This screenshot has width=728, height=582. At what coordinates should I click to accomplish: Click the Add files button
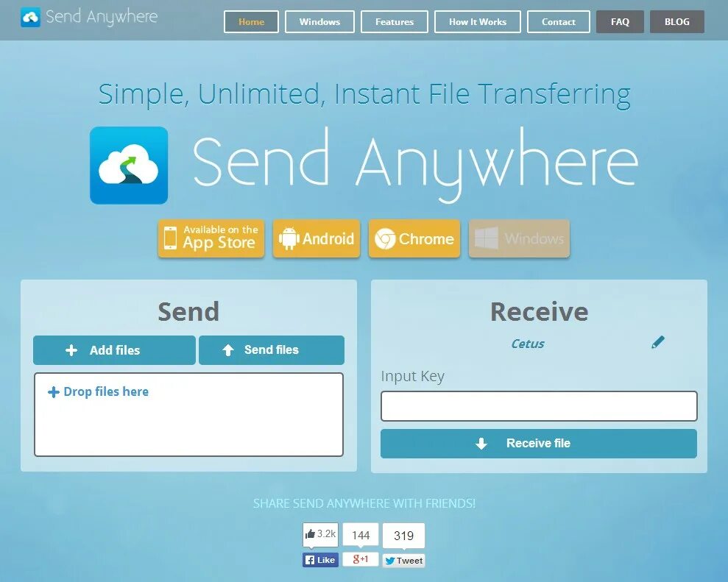point(114,350)
